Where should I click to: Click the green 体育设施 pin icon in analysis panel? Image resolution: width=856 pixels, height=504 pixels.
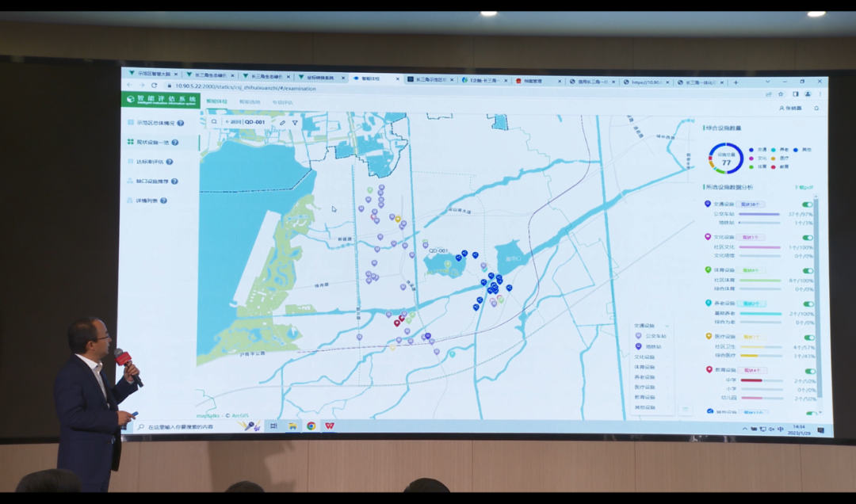[x=708, y=269]
